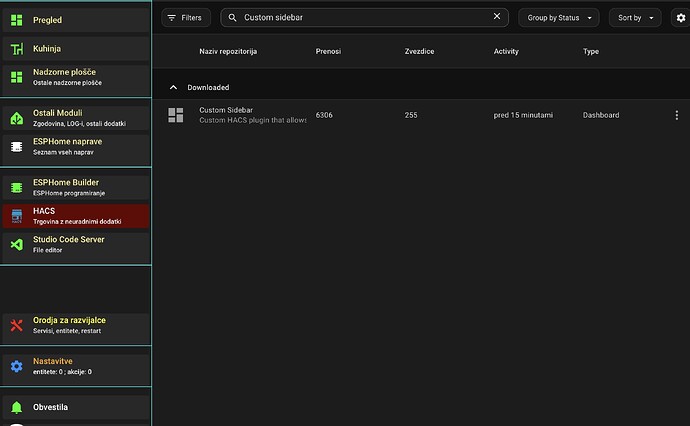Sort by Naziv repozitorija column
Image resolution: width=690 pixels, height=426 pixels.
228,51
